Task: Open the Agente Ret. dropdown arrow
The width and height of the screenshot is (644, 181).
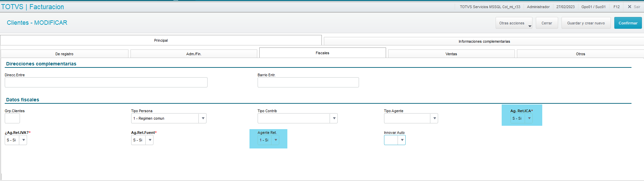Action: 276,140
